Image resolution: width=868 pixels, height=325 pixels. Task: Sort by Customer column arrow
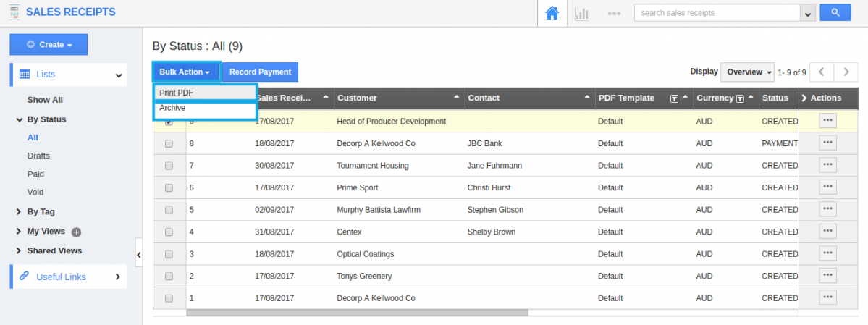coord(457,97)
